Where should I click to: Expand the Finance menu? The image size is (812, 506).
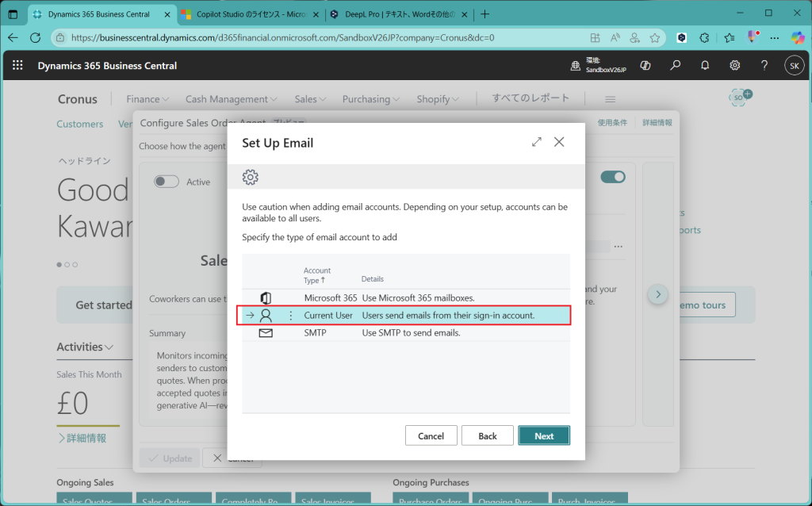click(x=147, y=99)
